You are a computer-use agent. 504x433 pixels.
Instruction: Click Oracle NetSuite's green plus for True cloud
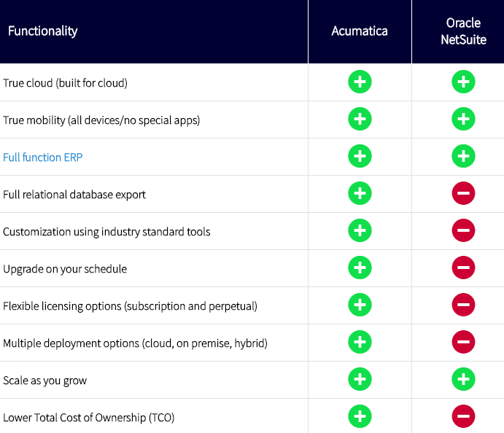463,82
